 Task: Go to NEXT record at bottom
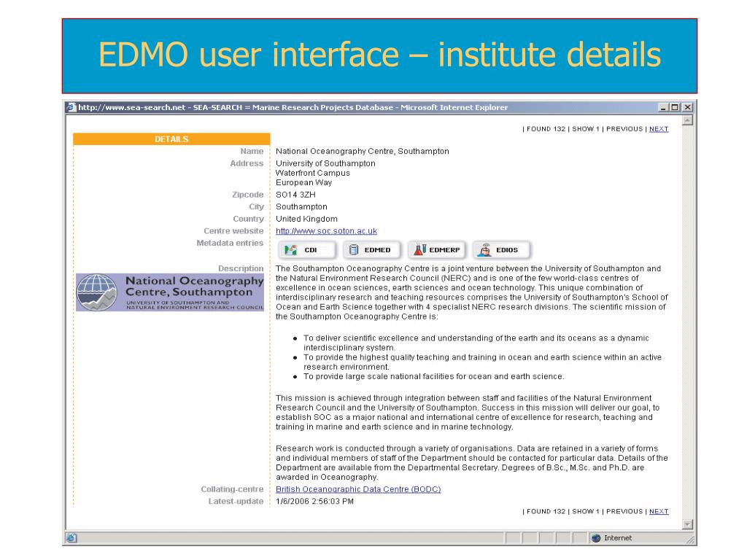659,511
